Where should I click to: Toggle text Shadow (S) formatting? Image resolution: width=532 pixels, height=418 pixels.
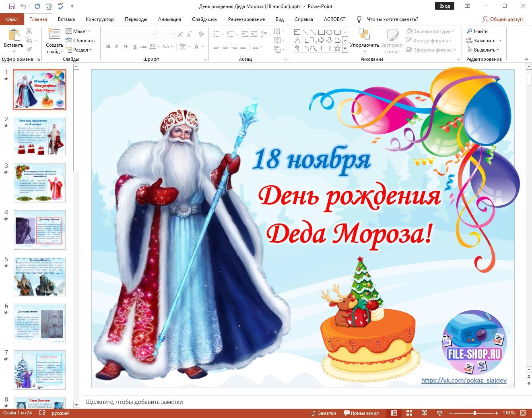134,47
